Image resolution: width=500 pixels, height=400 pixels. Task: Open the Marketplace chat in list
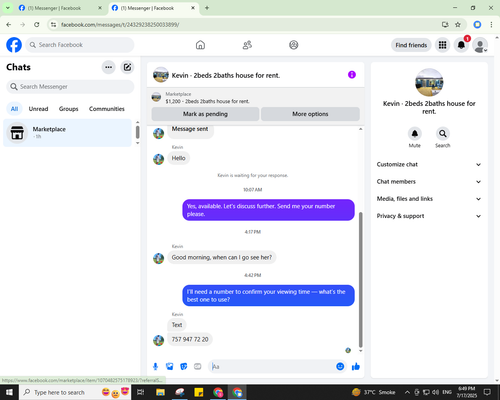67,133
